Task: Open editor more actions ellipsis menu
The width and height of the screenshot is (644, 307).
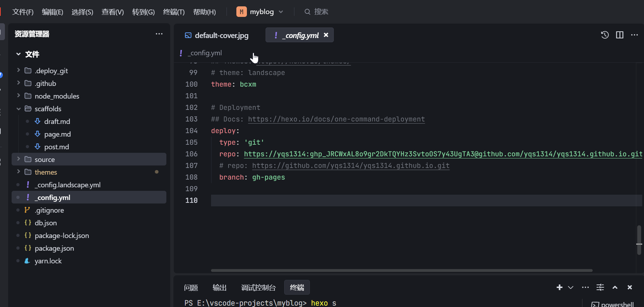Action: (635, 35)
